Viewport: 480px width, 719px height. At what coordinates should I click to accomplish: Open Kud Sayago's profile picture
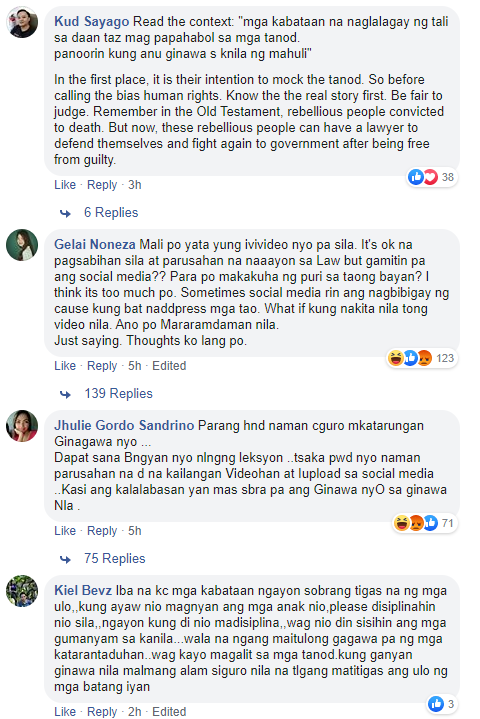coord(22,22)
